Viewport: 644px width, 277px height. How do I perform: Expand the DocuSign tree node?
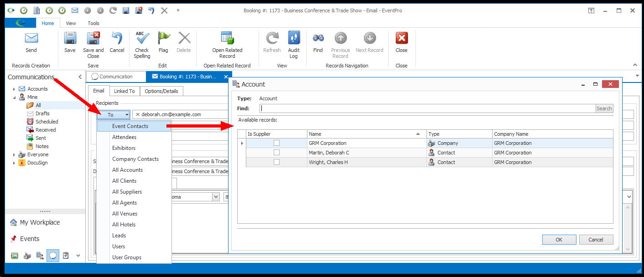pyautogui.click(x=14, y=163)
